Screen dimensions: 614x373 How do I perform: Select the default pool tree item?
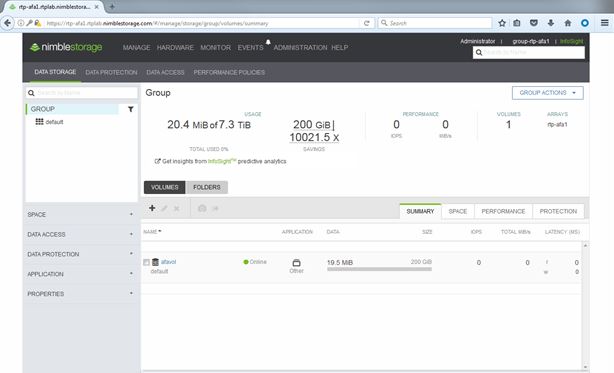coord(54,122)
